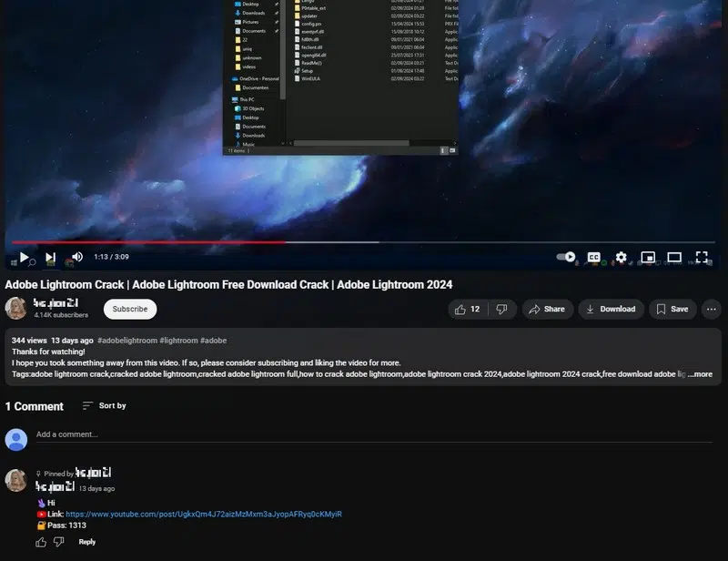
Task: Subscribe to the channel
Action: click(x=129, y=309)
